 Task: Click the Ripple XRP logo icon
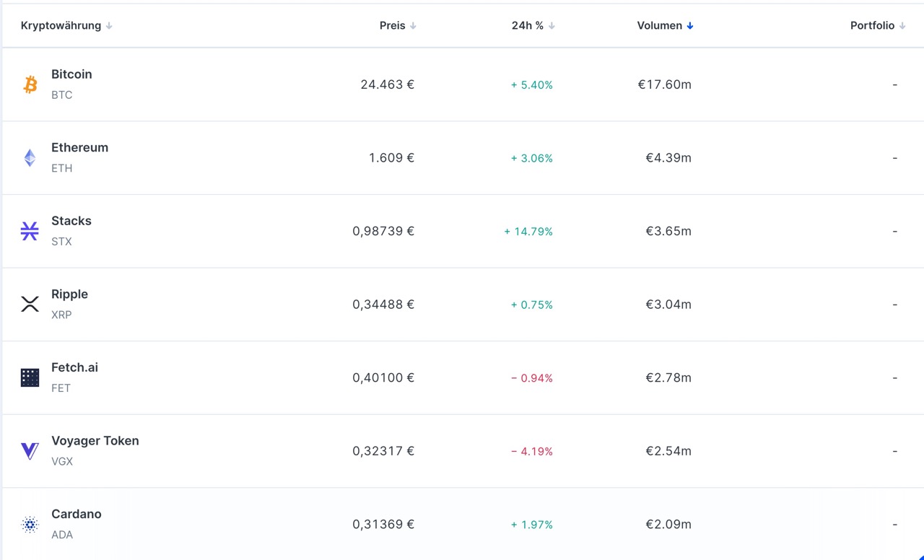30,305
